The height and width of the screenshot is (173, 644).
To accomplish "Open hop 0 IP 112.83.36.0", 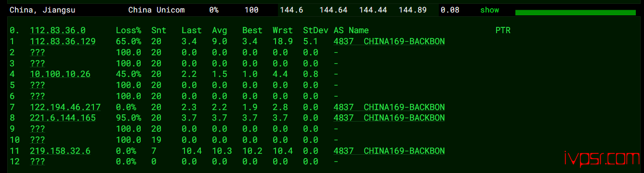I will click(x=58, y=30).
